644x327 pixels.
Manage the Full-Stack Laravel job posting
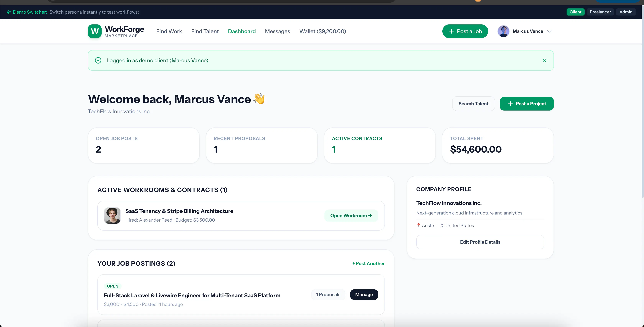click(364, 294)
